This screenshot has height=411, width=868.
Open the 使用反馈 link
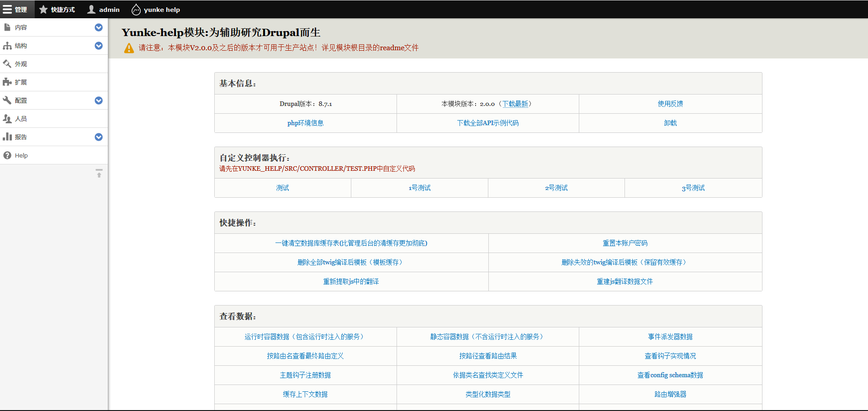pos(670,104)
